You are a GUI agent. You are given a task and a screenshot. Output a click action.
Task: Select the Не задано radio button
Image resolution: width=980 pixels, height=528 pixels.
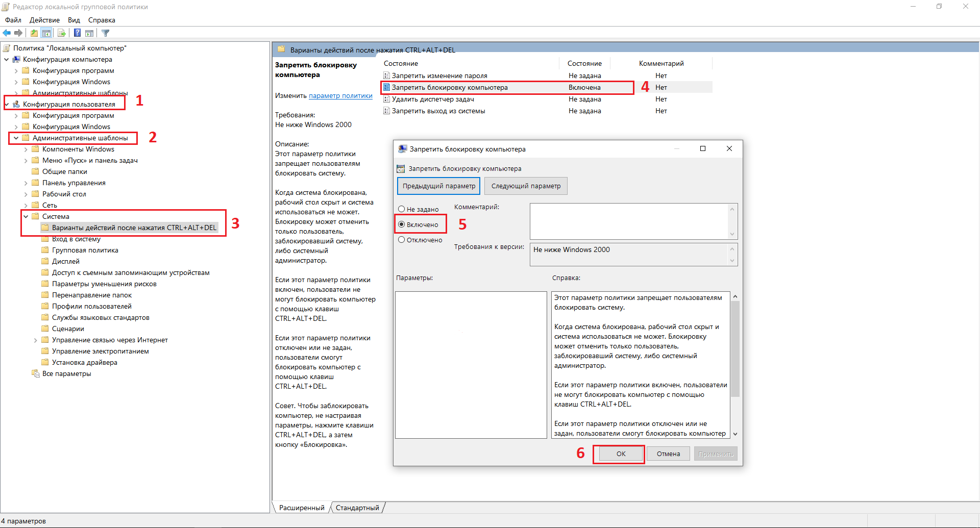tap(402, 209)
